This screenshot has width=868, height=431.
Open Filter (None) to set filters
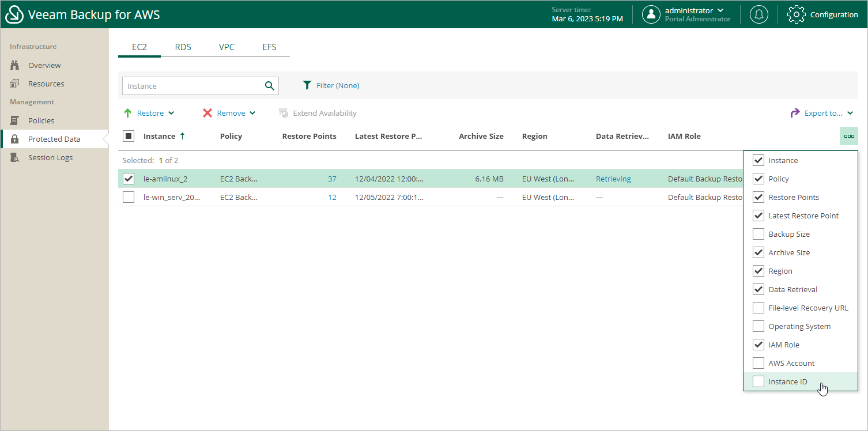coord(337,85)
